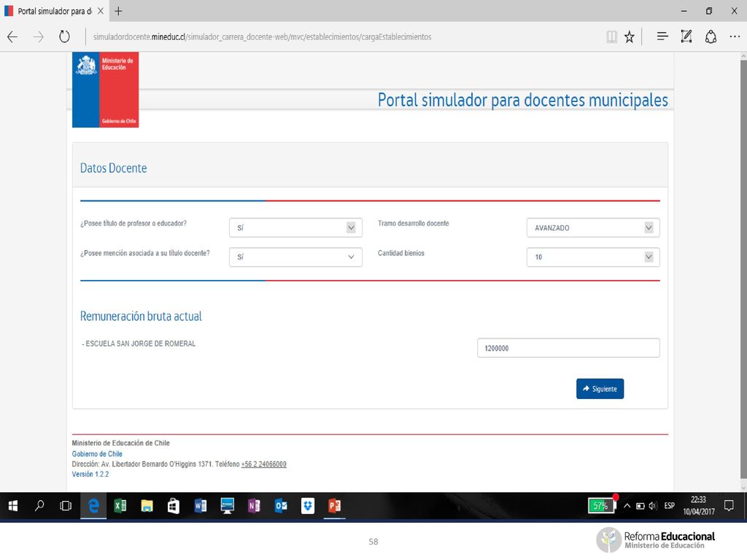The width and height of the screenshot is (747, 560).
Task: Click the 57% battery indicator
Action: (602, 505)
